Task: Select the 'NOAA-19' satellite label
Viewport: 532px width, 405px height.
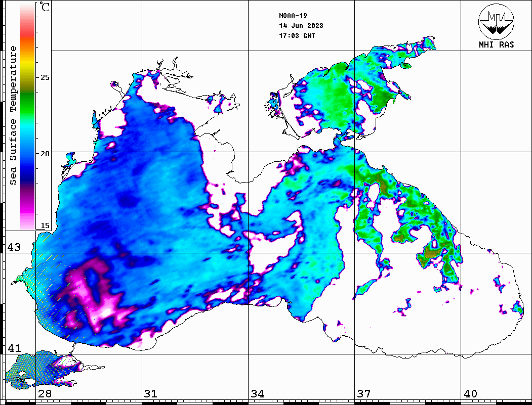Action: (293, 16)
